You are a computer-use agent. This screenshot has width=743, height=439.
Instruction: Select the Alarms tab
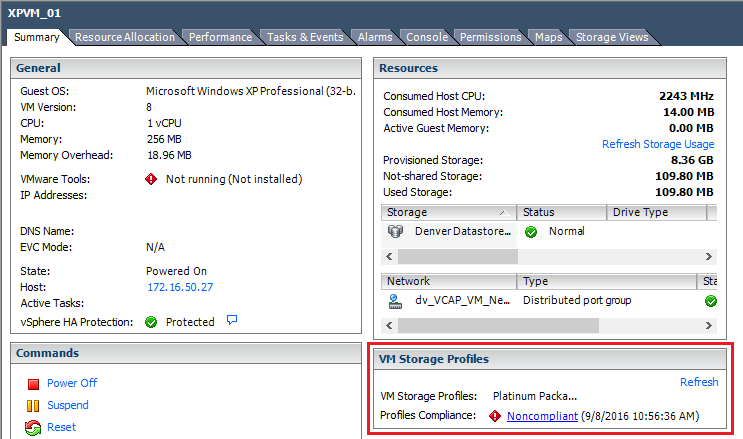(x=375, y=37)
